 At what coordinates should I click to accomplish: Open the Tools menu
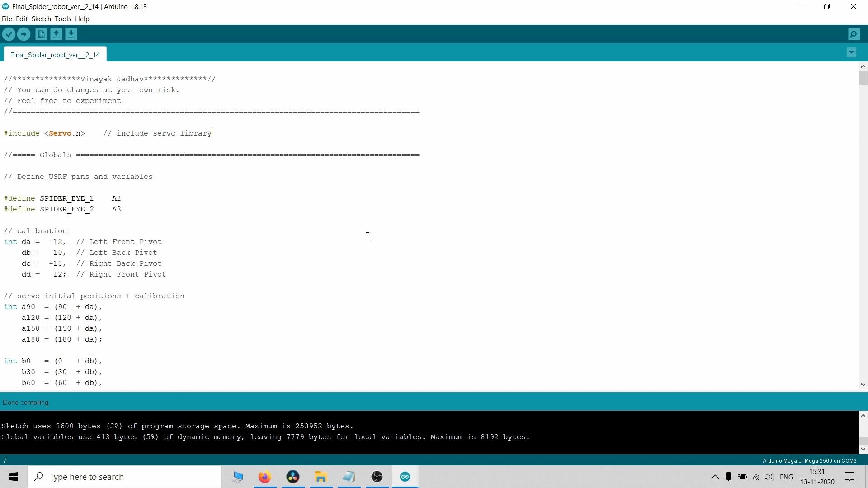coord(63,19)
